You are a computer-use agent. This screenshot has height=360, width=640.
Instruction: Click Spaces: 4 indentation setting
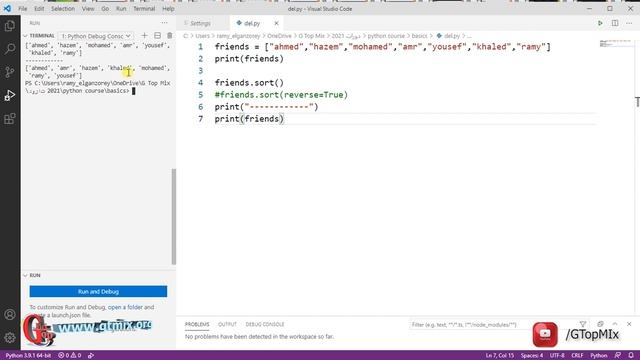coord(531,356)
